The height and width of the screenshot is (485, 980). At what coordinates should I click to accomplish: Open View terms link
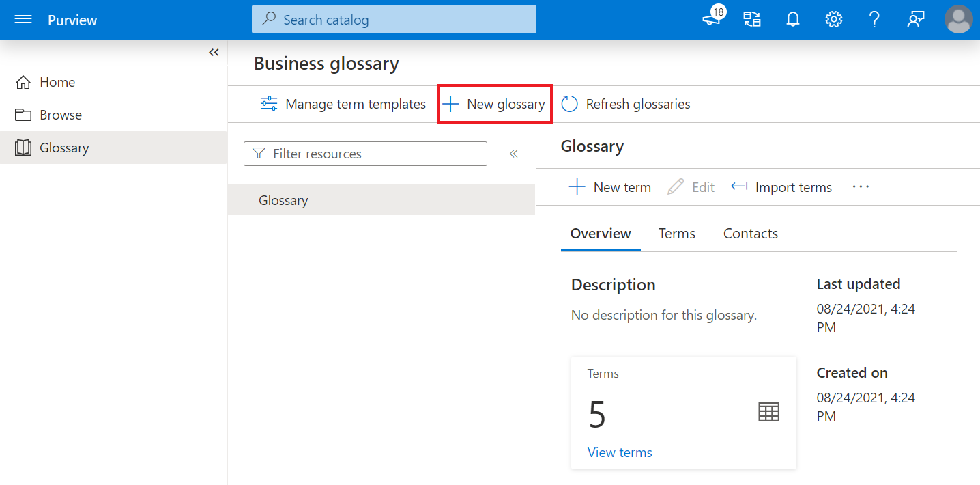click(x=619, y=452)
